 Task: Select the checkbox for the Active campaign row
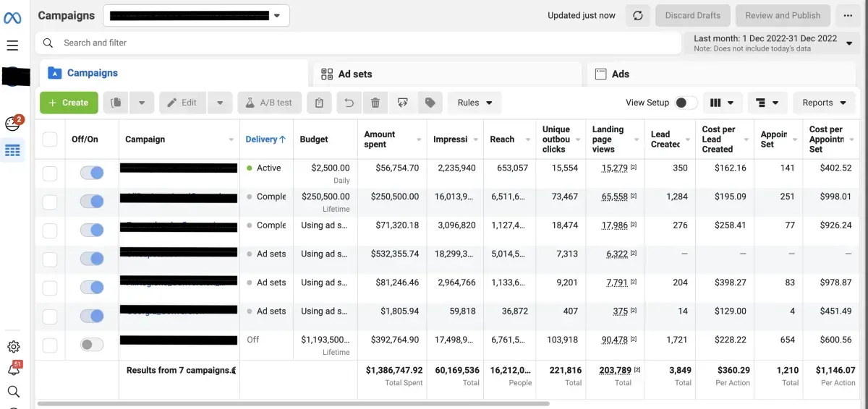pyautogui.click(x=50, y=173)
